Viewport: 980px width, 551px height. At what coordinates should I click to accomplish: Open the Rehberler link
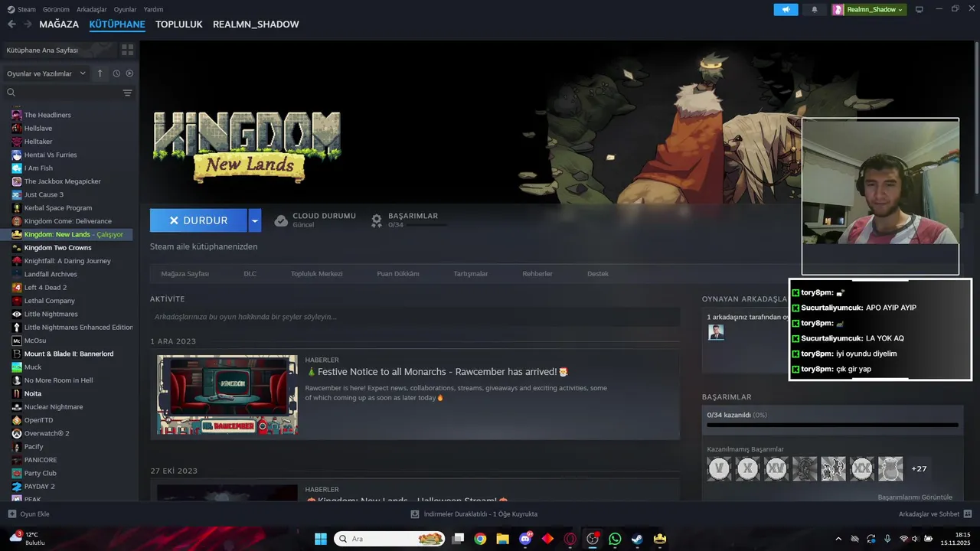[x=537, y=273]
